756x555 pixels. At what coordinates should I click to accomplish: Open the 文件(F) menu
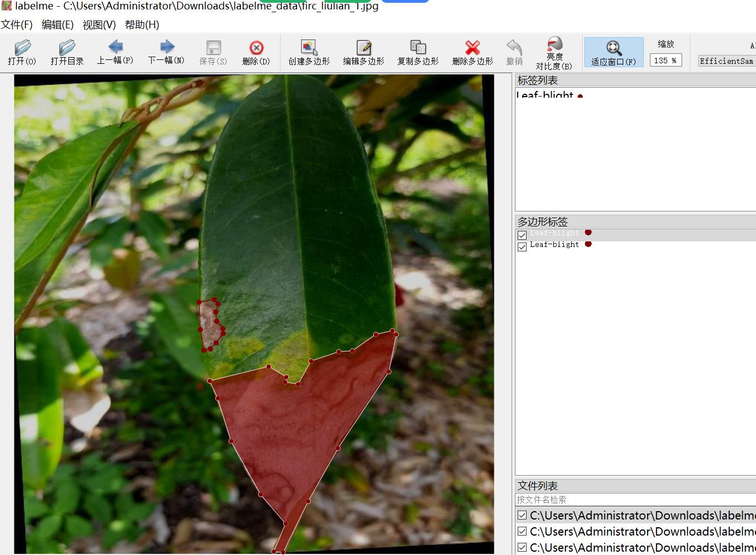pyautogui.click(x=17, y=25)
